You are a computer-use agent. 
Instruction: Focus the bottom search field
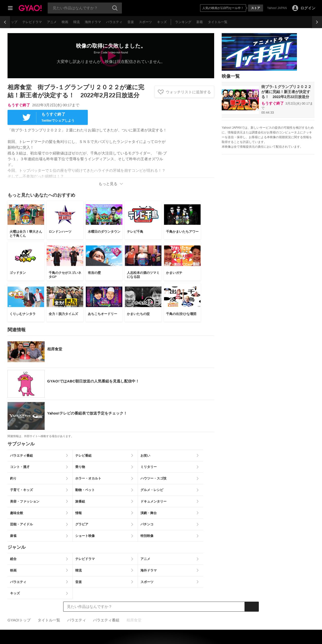(154, 606)
